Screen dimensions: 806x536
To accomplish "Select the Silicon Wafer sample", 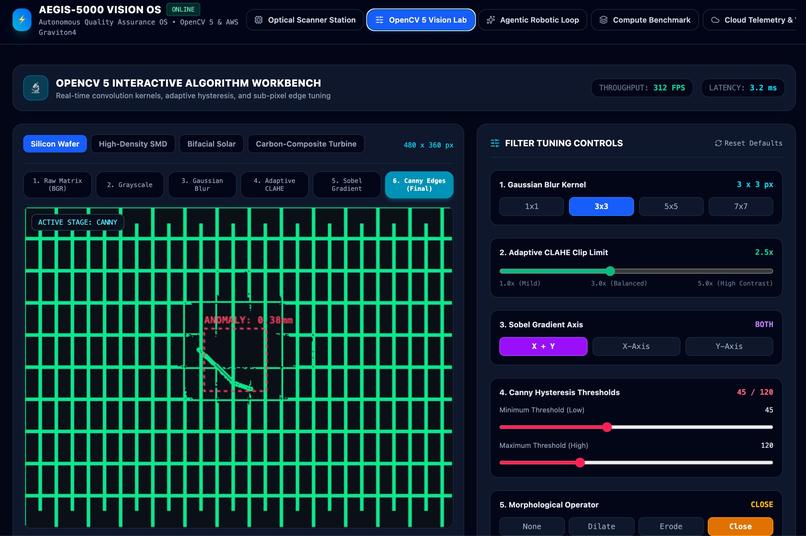I will click(x=54, y=144).
